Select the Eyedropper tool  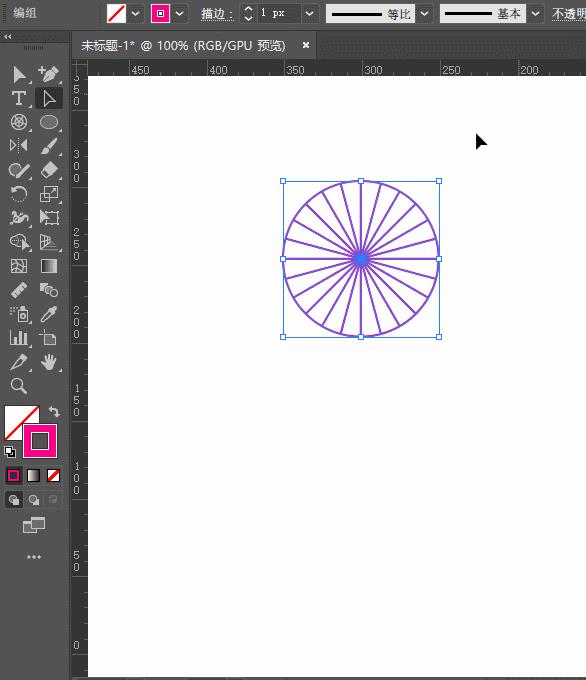[x=49, y=314]
